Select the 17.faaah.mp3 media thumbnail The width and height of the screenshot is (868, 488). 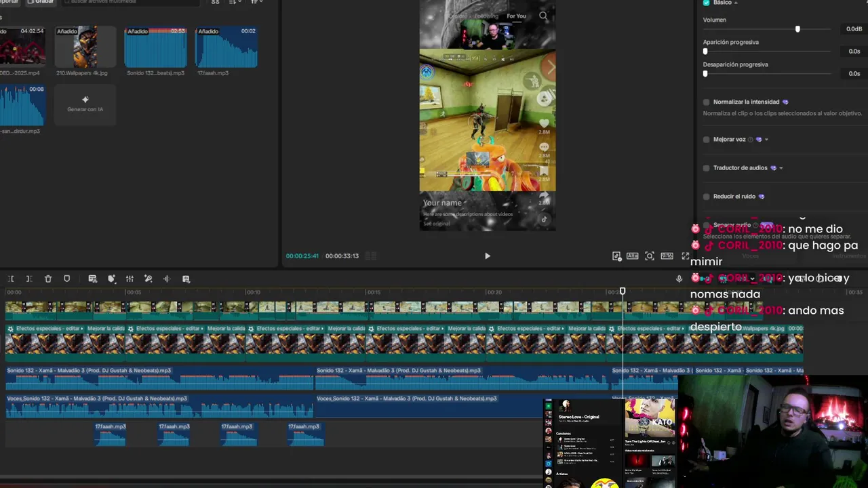pyautogui.click(x=226, y=47)
